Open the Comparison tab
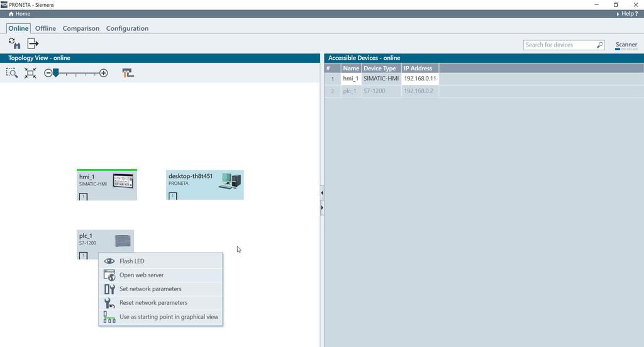Viewport: 644px width, 347px height. pos(81,28)
